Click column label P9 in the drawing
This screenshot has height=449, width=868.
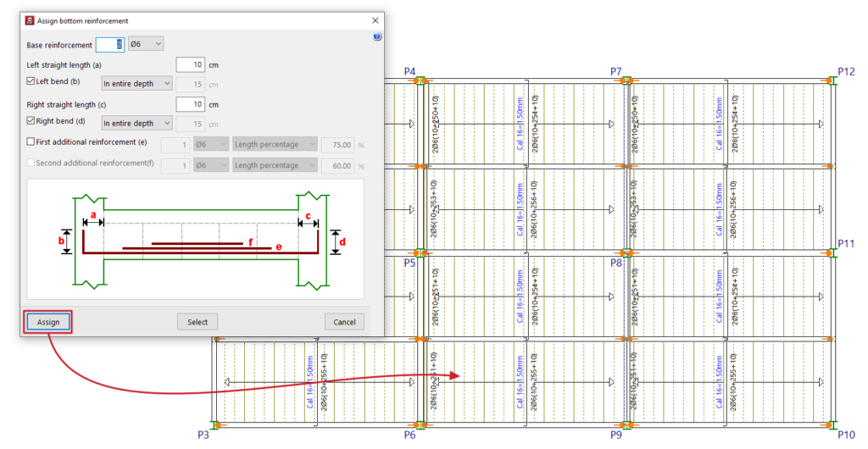(x=616, y=435)
